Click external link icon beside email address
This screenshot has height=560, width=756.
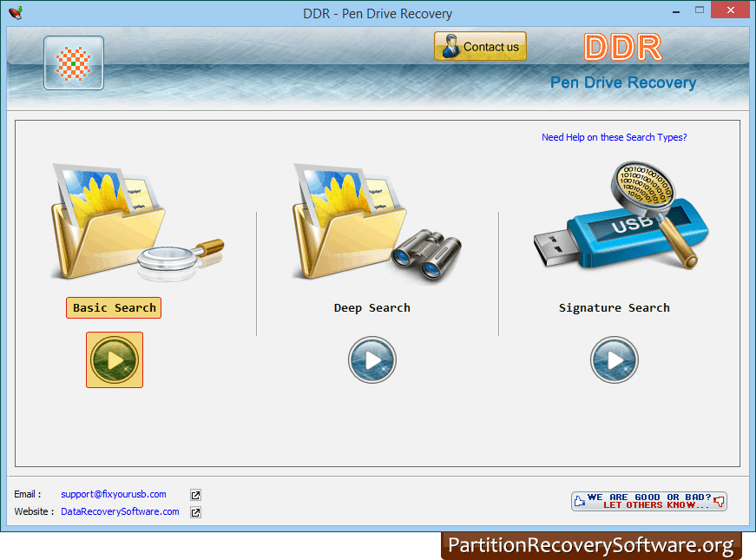coord(195,495)
